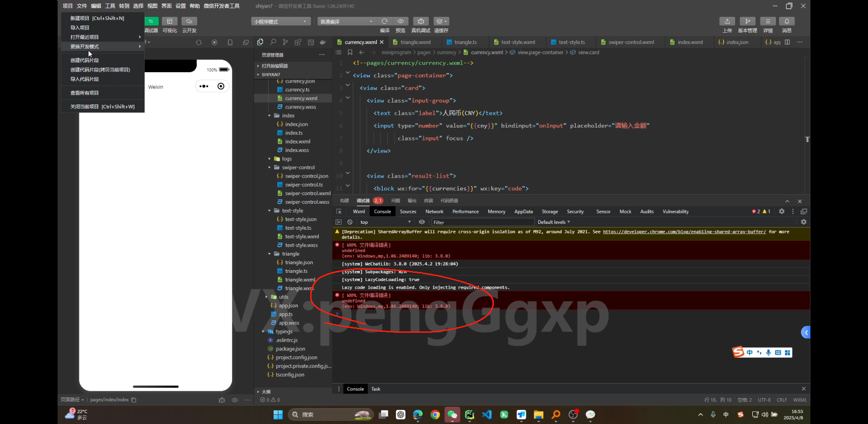Expand the 大纲 outline section
The height and width of the screenshot is (424, 868).
click(293, 392)
